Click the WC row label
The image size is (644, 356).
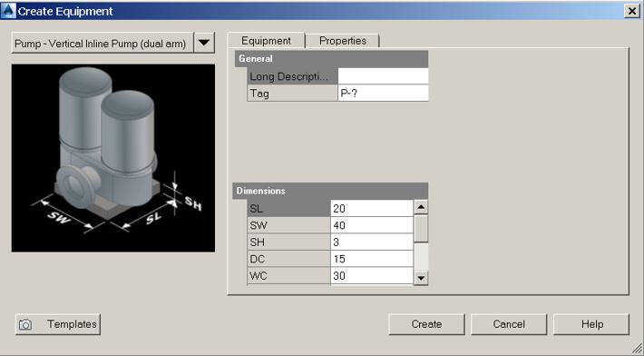(288, 276)
